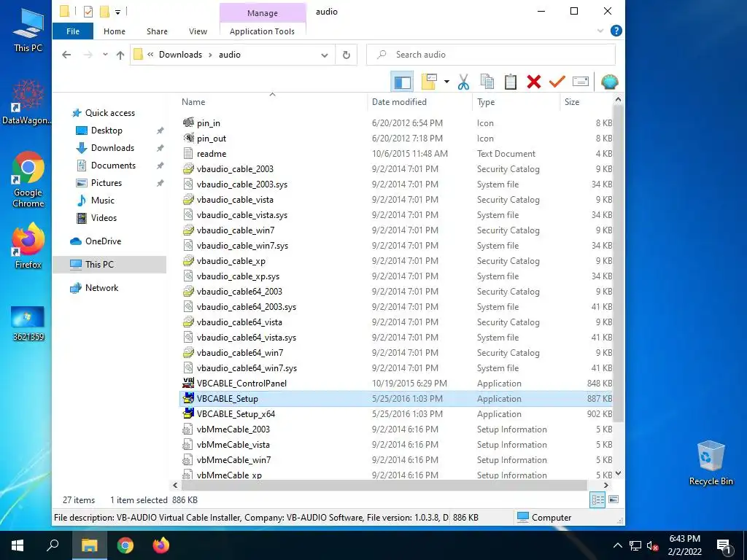Click the Rename toolbar icon
The height and width of the screenshot is (560, 747).
(x=580, y=82)
